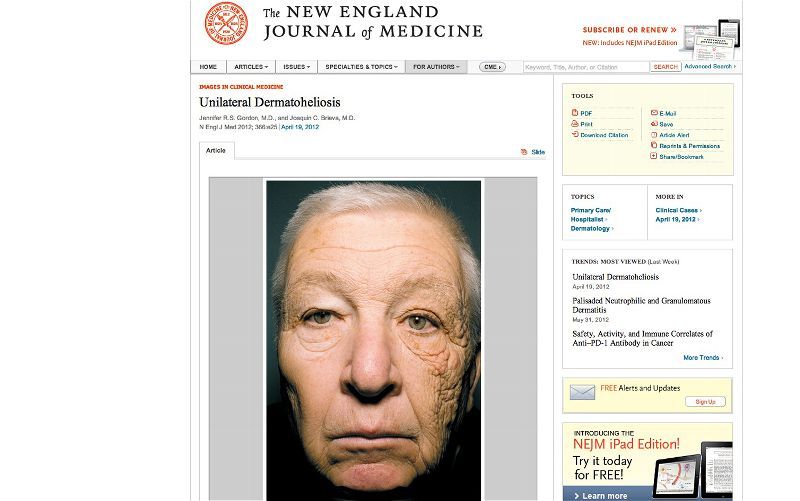
Task: Click the E-Mail envelope icon
Action: point(654,113)
